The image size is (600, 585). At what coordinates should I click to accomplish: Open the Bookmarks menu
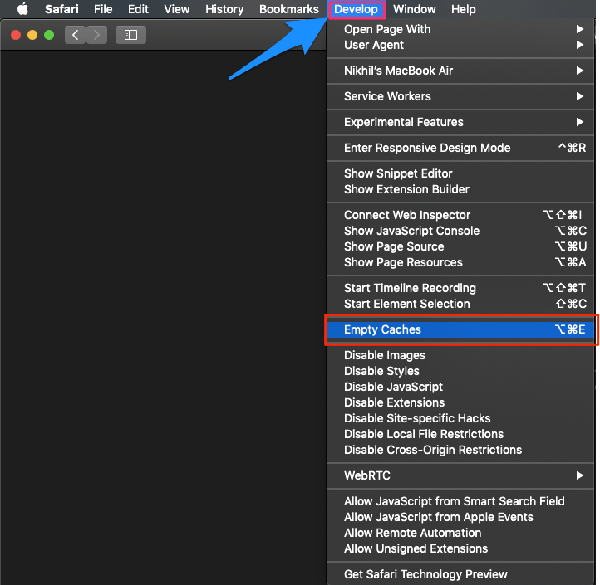point(289,9)
